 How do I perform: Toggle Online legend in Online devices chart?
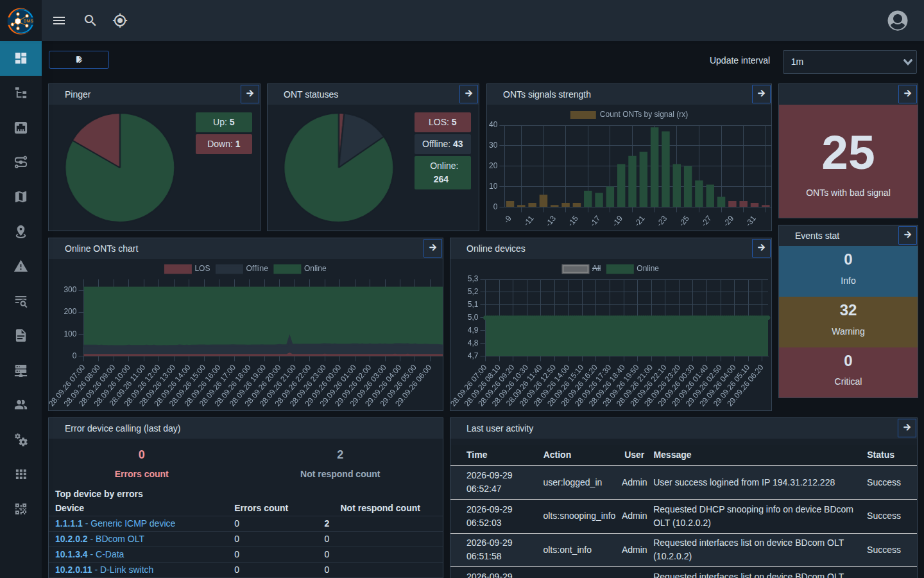point(633,268)
